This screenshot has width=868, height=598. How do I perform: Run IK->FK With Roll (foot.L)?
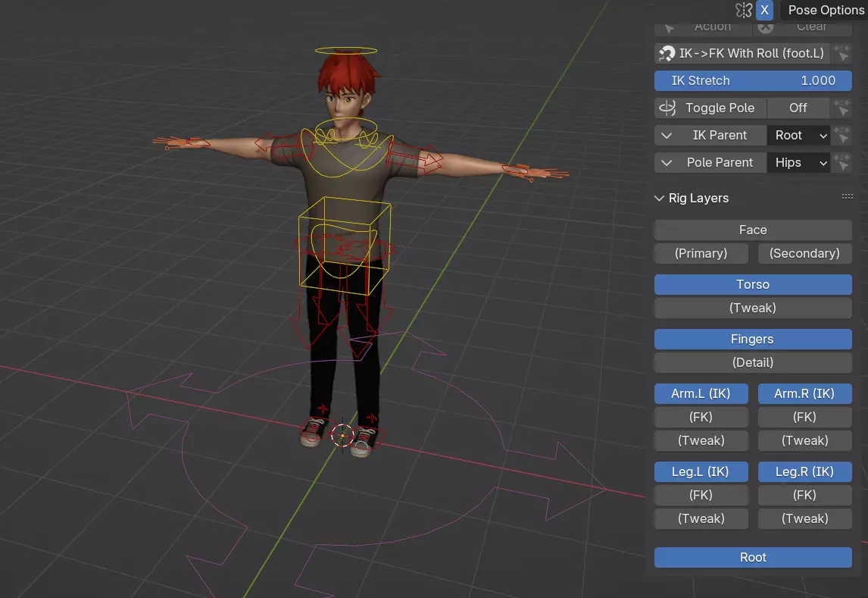(x=742, y=53)
